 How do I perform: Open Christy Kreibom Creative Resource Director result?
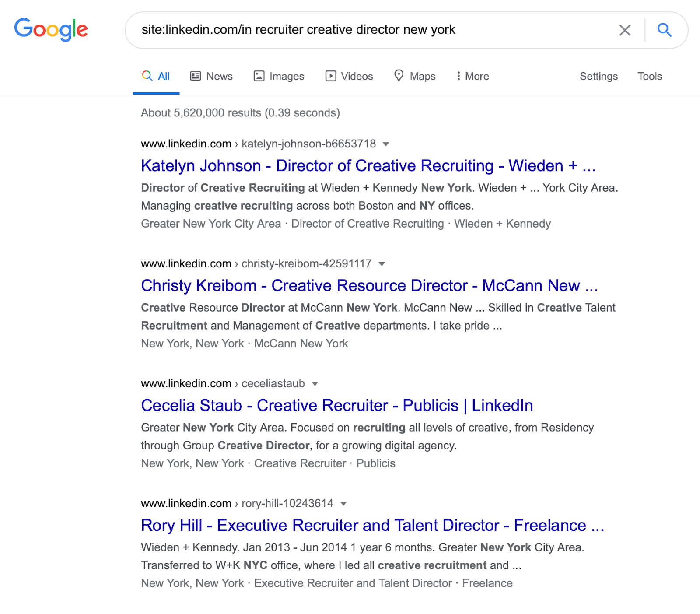pyautogui.click(x=369, y=286)
